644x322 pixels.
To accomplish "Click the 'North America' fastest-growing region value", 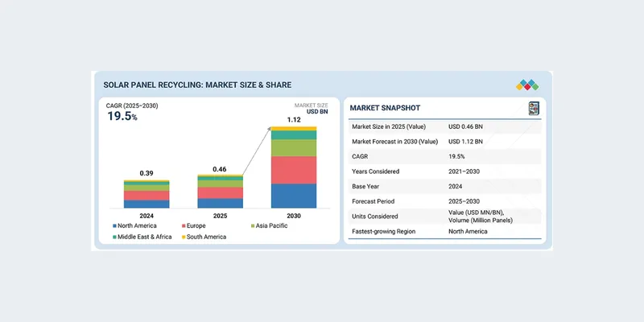I will tap(468, 231).
